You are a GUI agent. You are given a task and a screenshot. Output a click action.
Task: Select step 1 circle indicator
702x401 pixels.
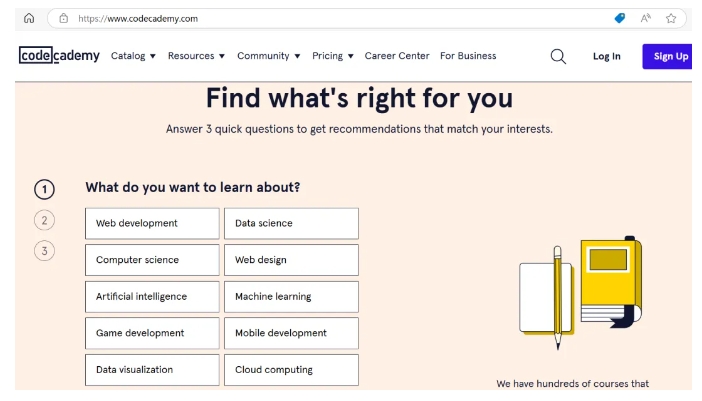click(44, 189)
